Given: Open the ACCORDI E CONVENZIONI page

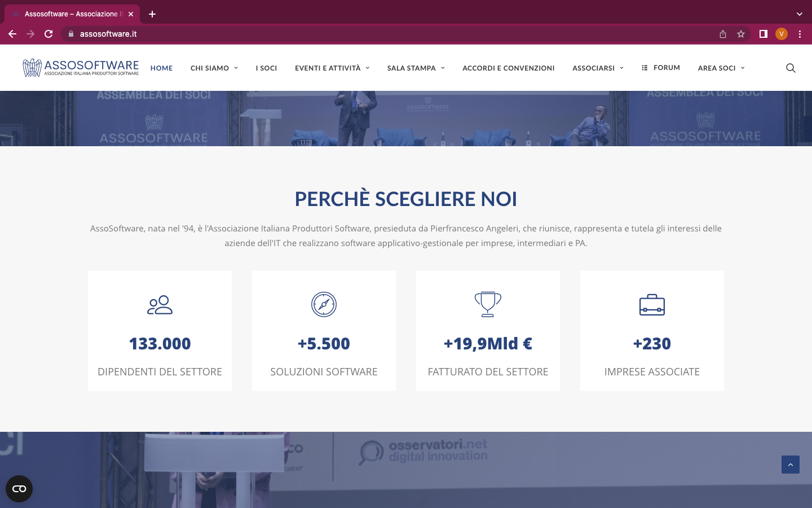Looking at the screenshot, I should pos(508,68).
